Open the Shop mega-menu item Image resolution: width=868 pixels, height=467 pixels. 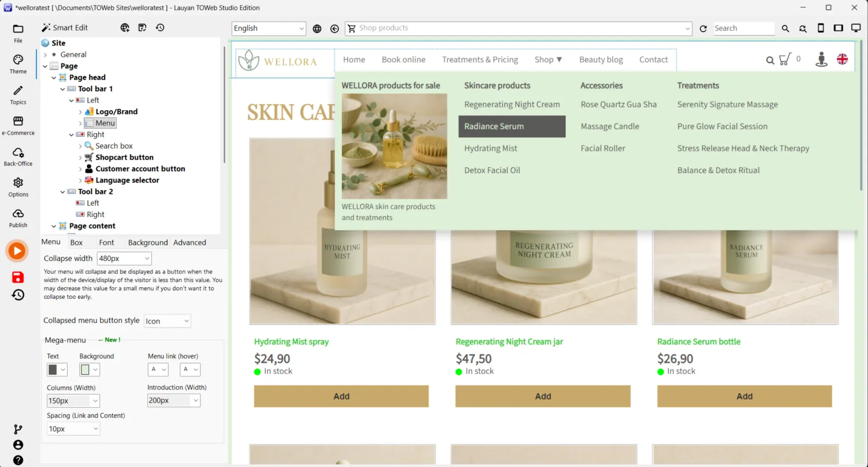point(548,60)
